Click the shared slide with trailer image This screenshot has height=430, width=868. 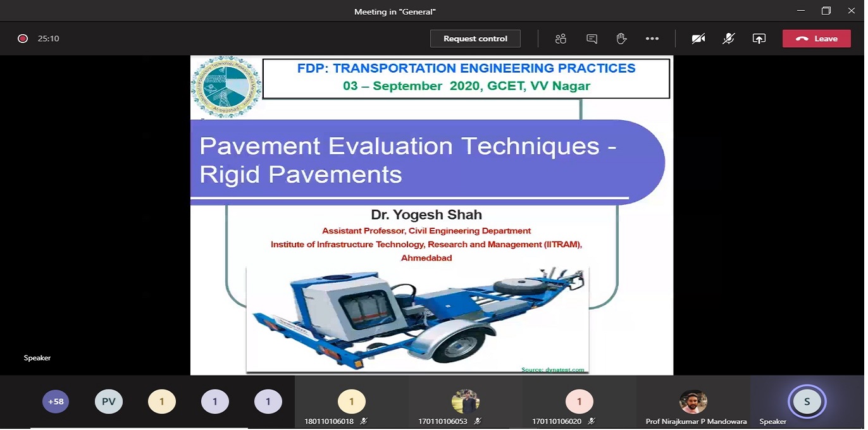click(431, 215)
